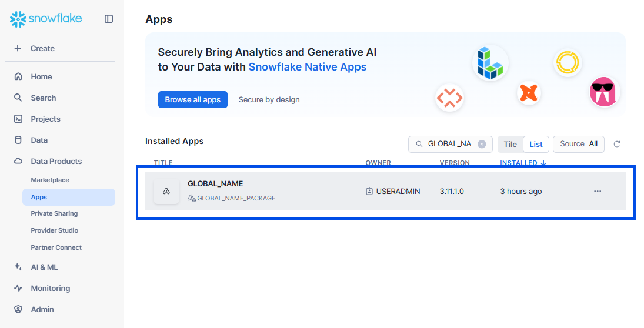Switch to Tile view
This screenshot has height=328, width=644.
[510, 145]
